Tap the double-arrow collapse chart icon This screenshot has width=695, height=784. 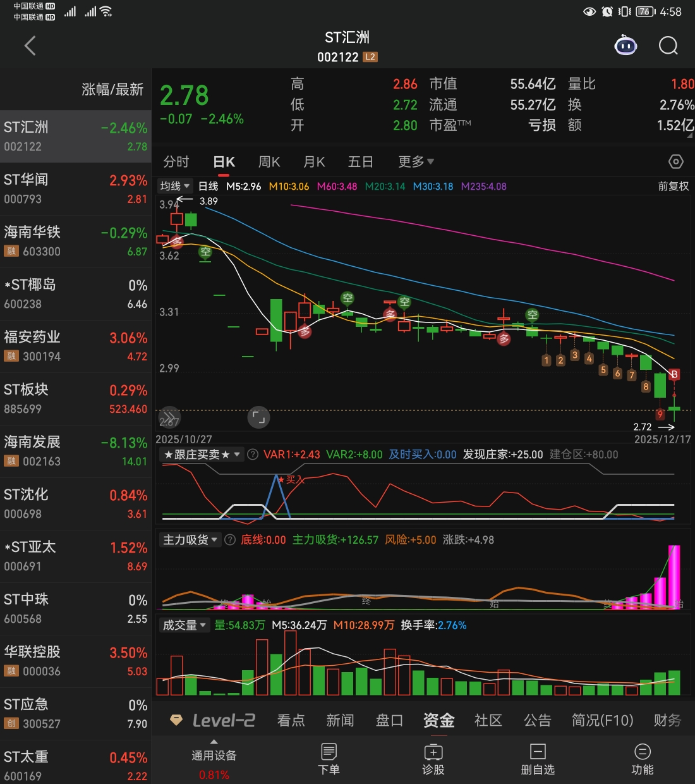tap(169, 417)
